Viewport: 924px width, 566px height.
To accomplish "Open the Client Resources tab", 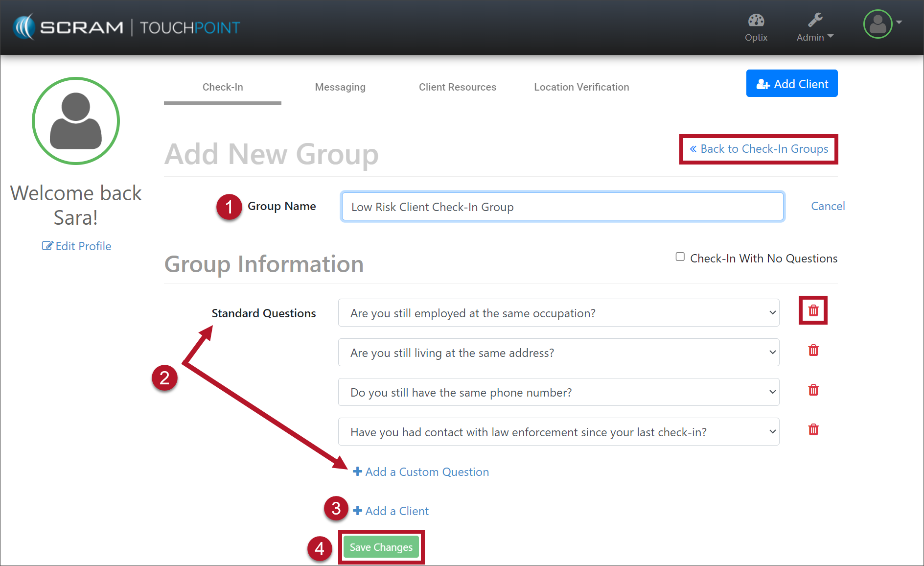I will (457, 87).
